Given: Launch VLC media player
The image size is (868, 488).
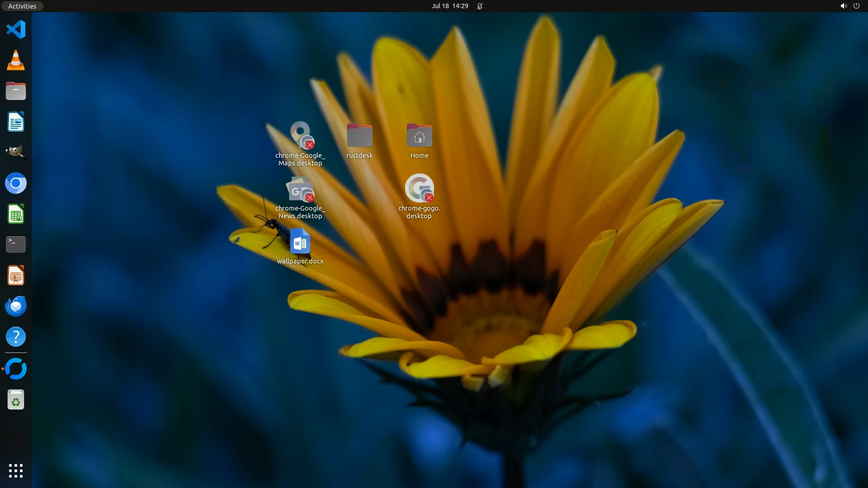Looking at the screenshot, I should click(16, 61).
